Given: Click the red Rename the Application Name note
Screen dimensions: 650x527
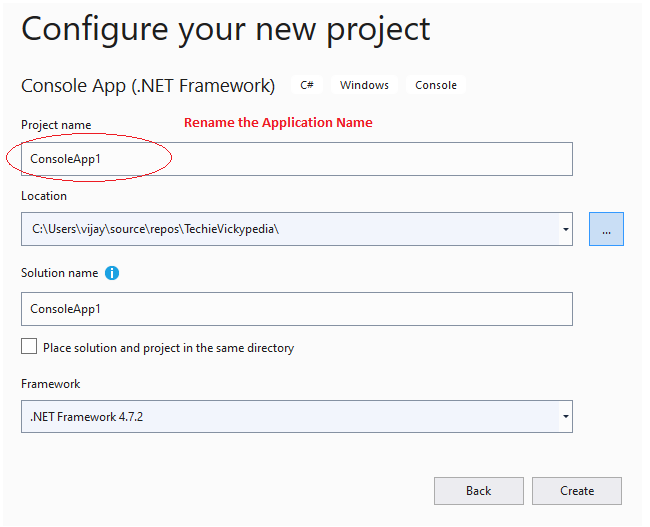Looking at the screenshot, I should click(278, 122).
